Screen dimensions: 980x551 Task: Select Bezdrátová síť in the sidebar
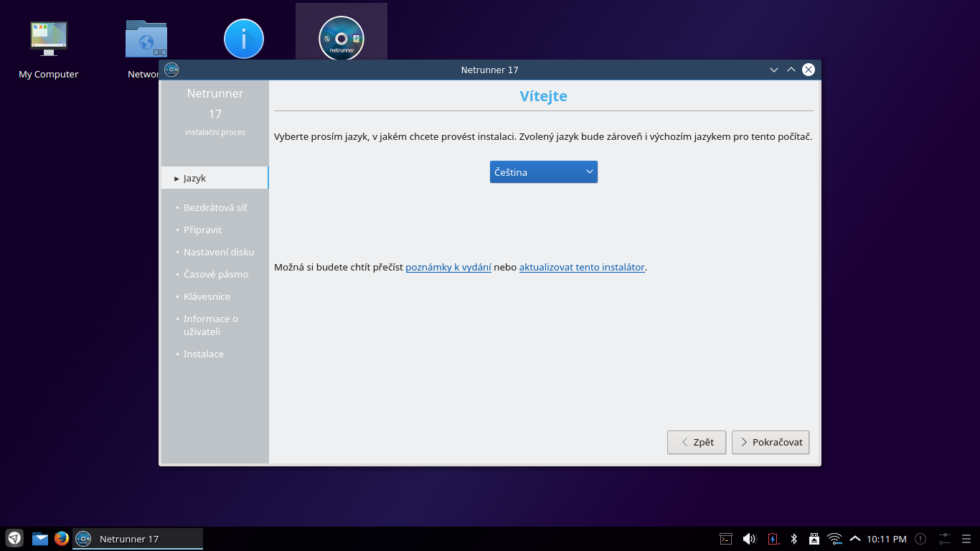[x=215, y=207]
